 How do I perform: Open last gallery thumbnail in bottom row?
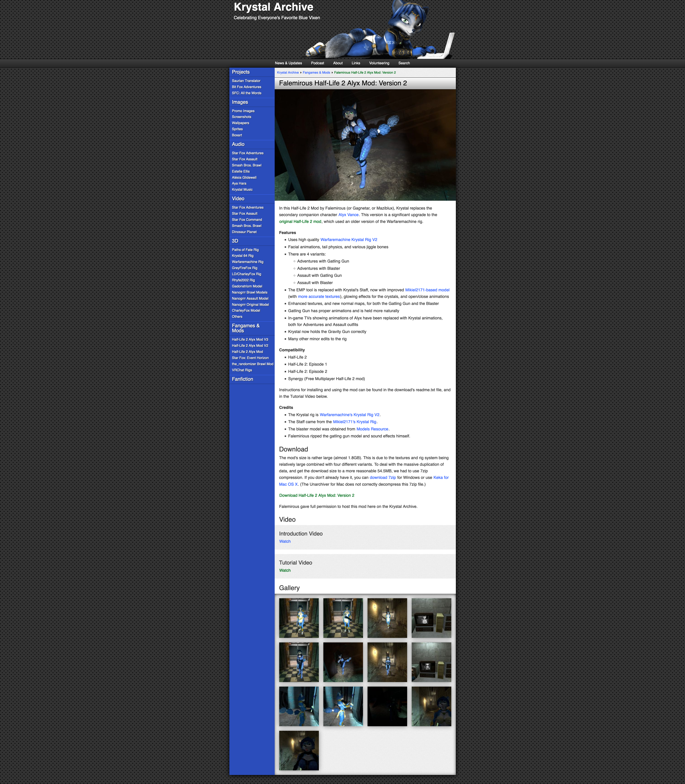tap(298, 751)
